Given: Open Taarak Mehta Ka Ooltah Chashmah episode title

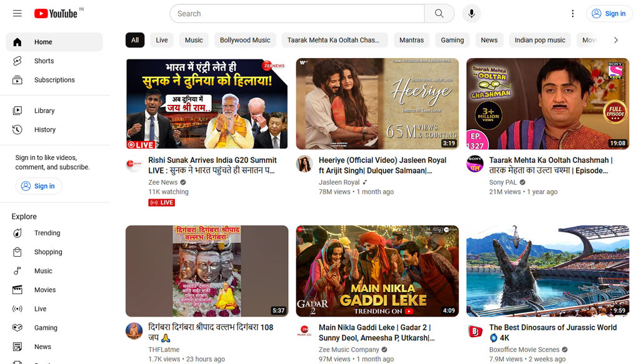Looking at the screenshot, I should [x=551, y=165].
